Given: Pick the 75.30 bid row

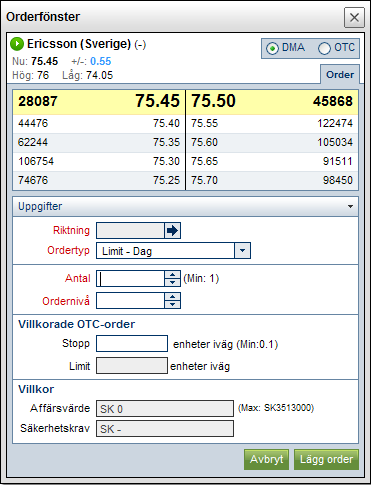Looking at the screenshot, I should (x=99, y=161).
